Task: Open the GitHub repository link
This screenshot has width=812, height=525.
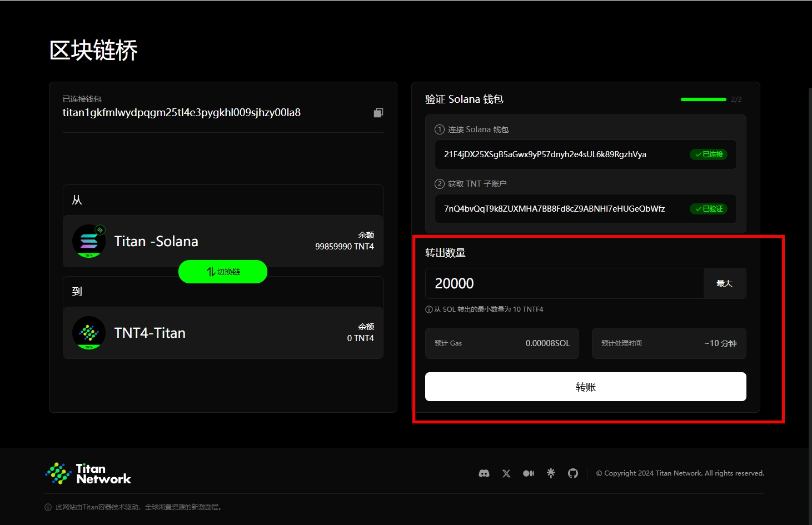Action: click(x=573, y=473)
